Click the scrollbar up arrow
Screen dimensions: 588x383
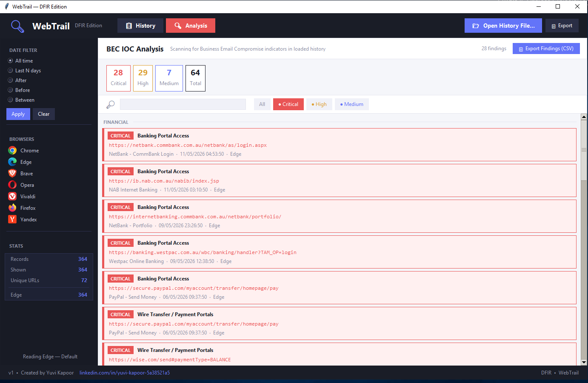pos(584,117)
